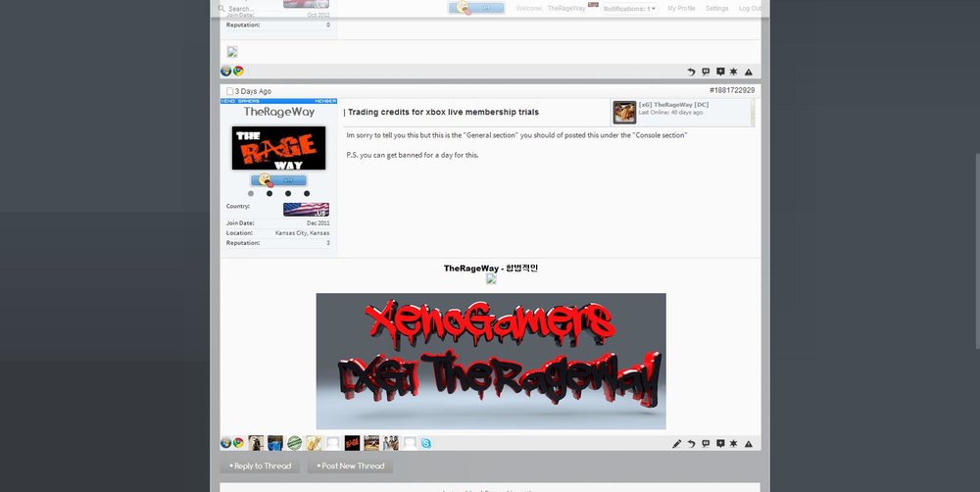
Task: Click the XenoGamers signature banner image
Action: 491,362
